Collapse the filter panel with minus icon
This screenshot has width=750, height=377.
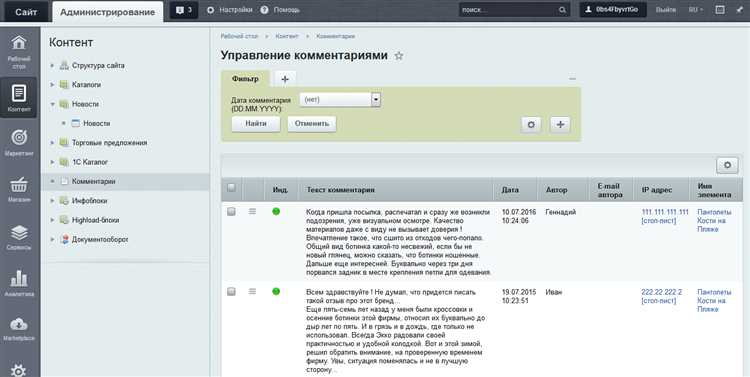(572, 79)
